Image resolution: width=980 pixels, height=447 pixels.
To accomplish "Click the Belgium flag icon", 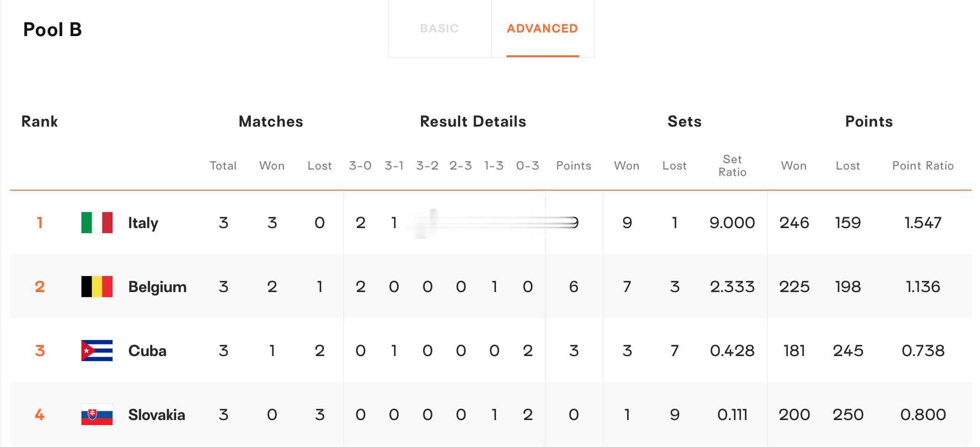I will 97,287.
